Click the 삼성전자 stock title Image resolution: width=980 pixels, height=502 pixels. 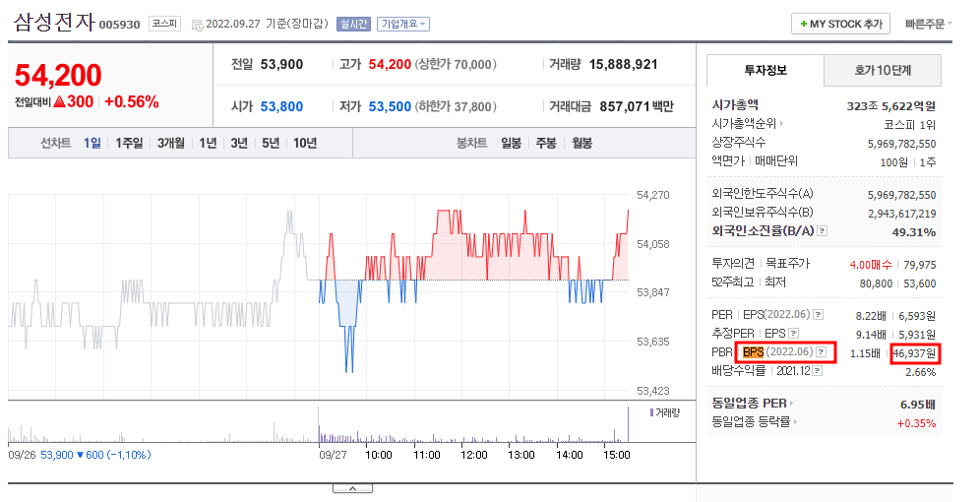[54, 23]
